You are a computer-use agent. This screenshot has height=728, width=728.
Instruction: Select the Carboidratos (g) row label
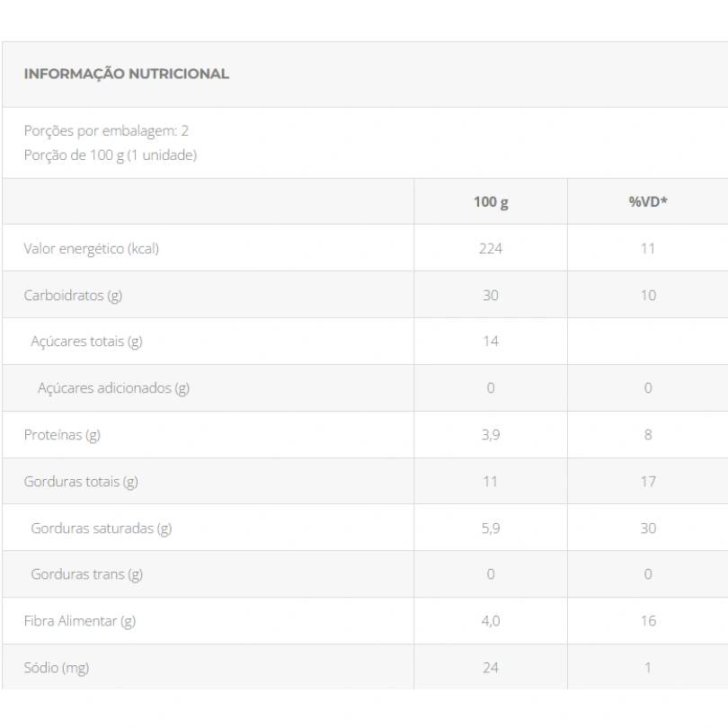73,296
